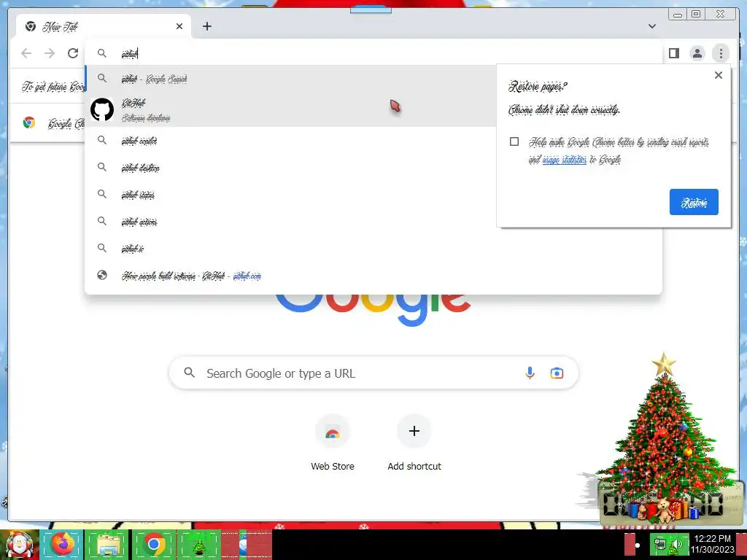The width and height of the screenshot is (747, 560).
Task: Open a new tab with plus button
Action: coord(206,26)
